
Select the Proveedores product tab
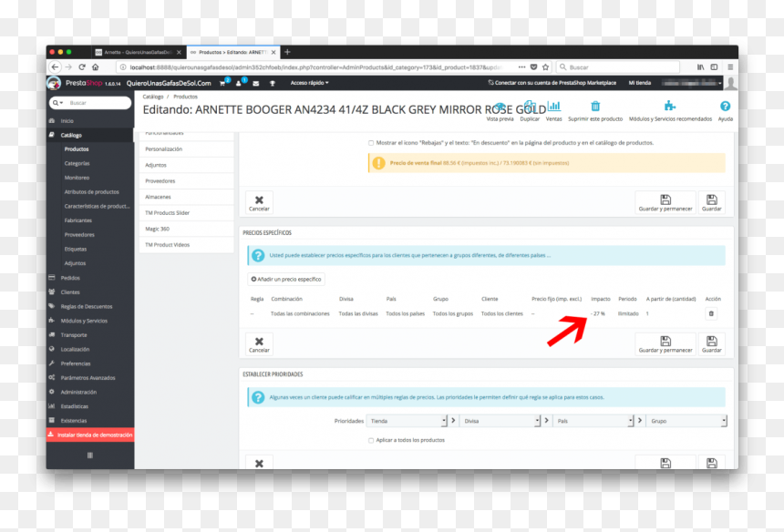[187, 181]
